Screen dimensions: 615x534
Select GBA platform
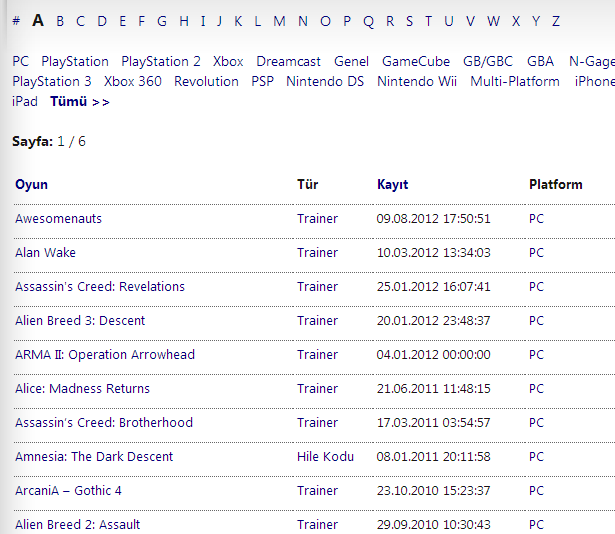[x=540, y=61]
